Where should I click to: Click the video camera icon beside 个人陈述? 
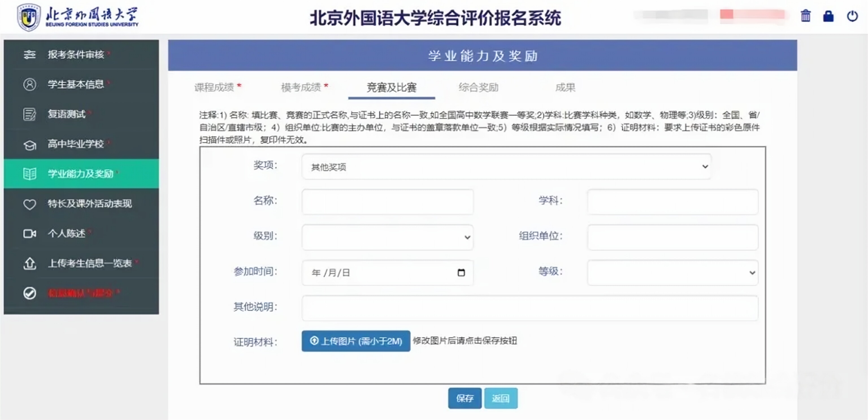pyautogui.click(x=30, y=233)
